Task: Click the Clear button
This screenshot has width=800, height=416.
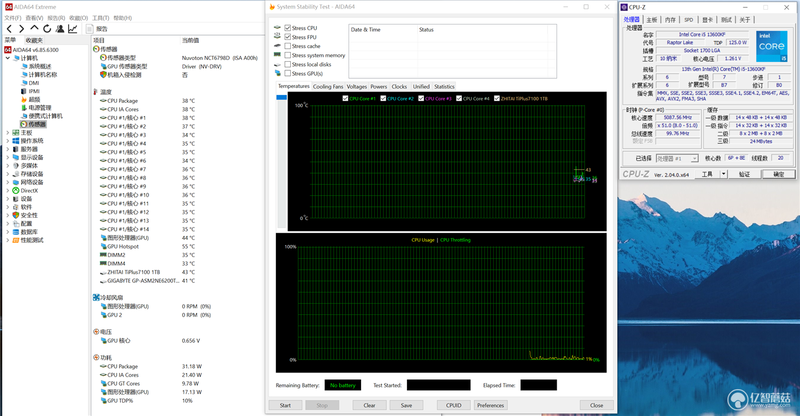Action: tap(369, 405)
